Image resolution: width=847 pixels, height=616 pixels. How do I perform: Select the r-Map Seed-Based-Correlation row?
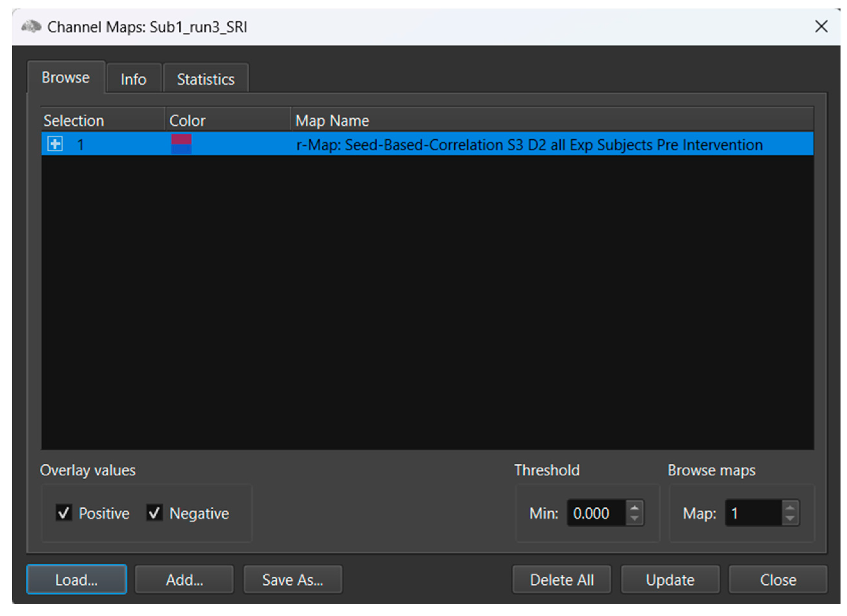tap(529, 145)
